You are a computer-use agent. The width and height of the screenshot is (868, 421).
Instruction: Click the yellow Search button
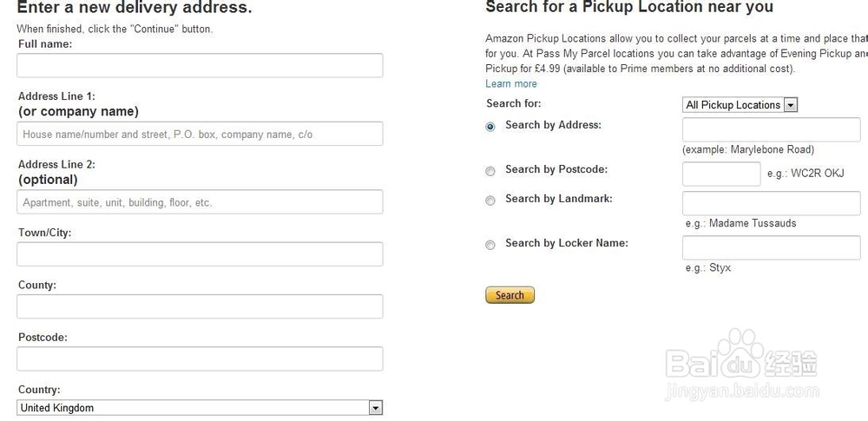pyautogui.click(x=510, y=295)
